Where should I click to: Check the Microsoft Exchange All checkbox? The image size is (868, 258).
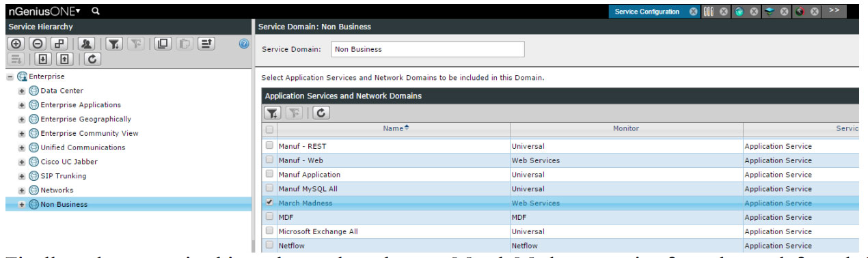(269, 231)
